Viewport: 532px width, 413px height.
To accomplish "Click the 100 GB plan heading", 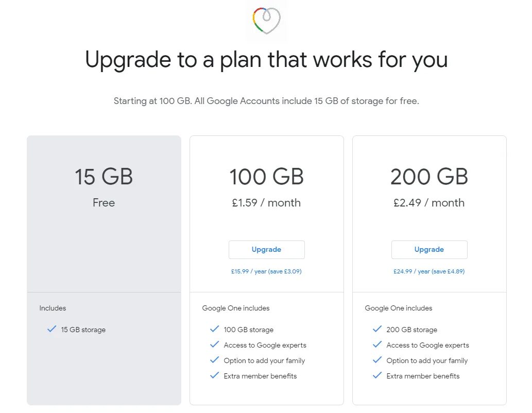I will [266, 177].
